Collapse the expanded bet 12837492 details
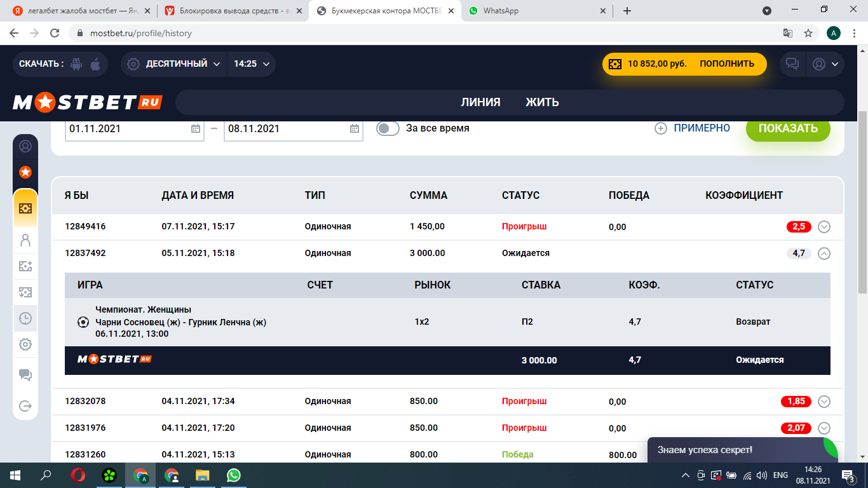Screen dimensions: 868x488 click(824, 254)
